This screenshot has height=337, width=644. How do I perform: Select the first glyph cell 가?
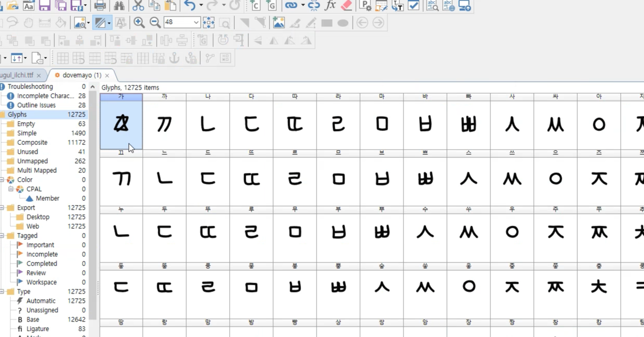[121, 122]
